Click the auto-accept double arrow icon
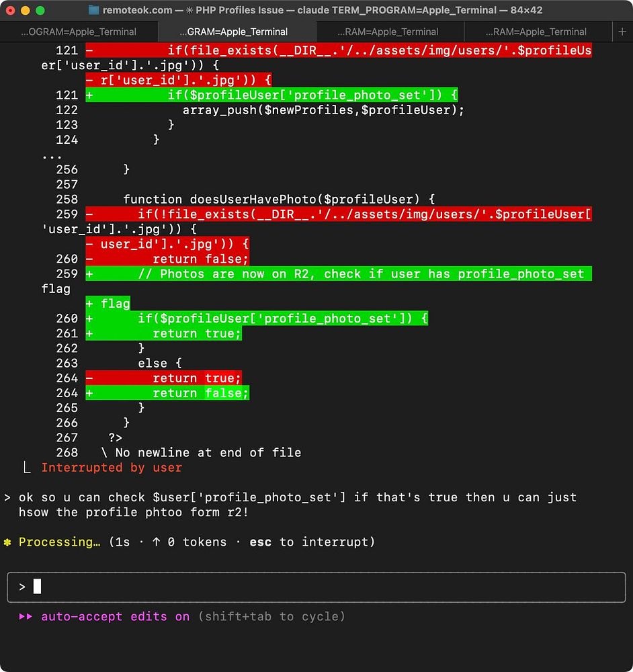The height and width of the screenshot is (672, 633). point(26,617)
